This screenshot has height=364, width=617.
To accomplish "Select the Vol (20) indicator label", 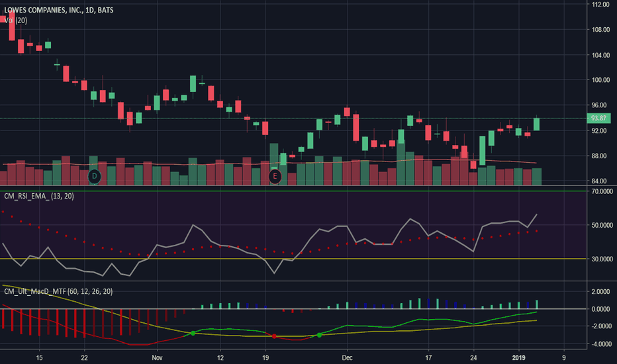I will (15, 21).
